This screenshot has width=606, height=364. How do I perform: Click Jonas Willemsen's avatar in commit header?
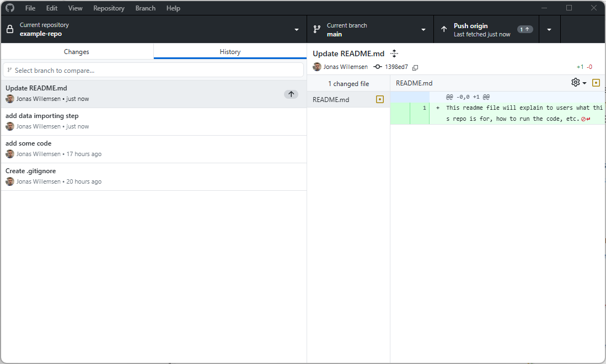(317, 67)
